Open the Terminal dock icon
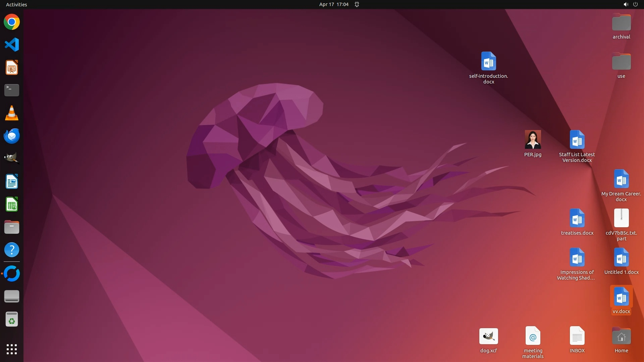644x362 pixels. click(12, 90)
